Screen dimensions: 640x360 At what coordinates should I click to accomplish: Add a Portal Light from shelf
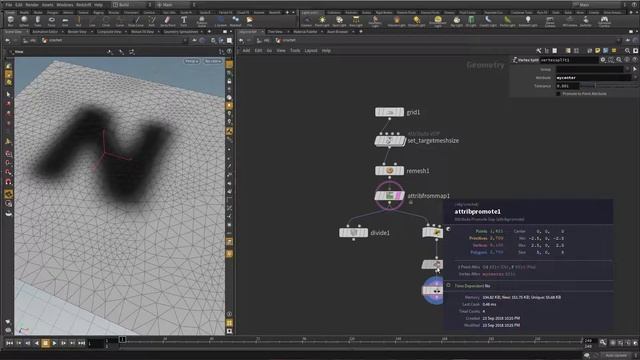coord(507,20)
